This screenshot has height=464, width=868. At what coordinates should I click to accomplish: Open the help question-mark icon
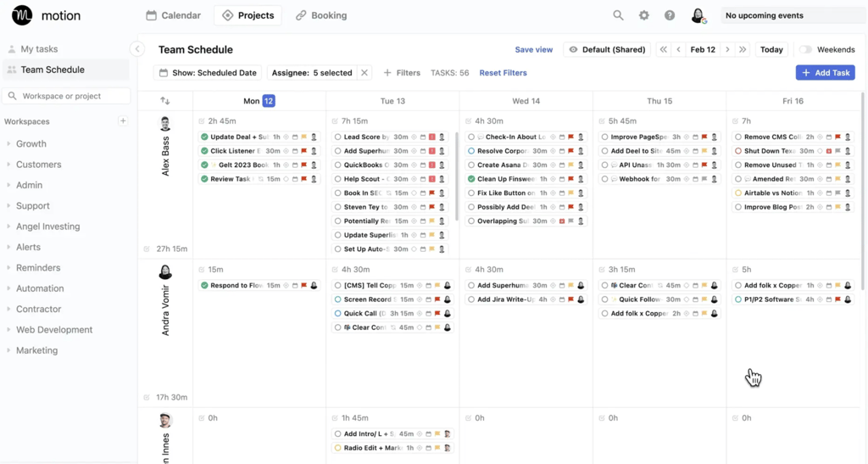click(x=670, y=15)
